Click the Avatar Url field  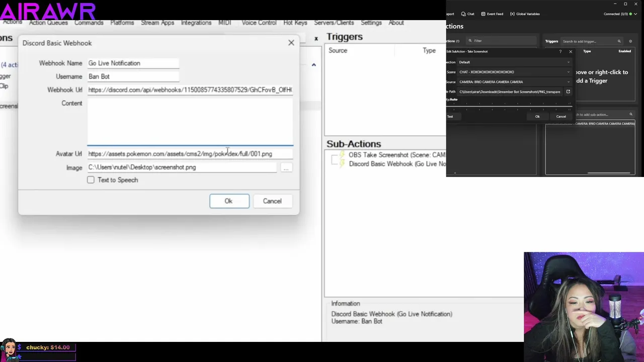coord(190,154)
